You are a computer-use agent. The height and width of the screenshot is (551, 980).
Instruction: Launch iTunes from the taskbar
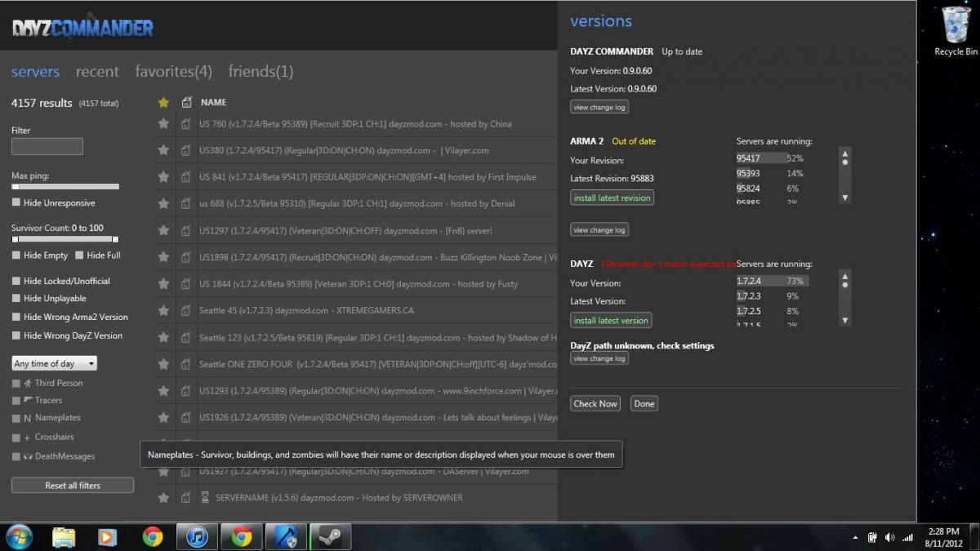[197, 536]
